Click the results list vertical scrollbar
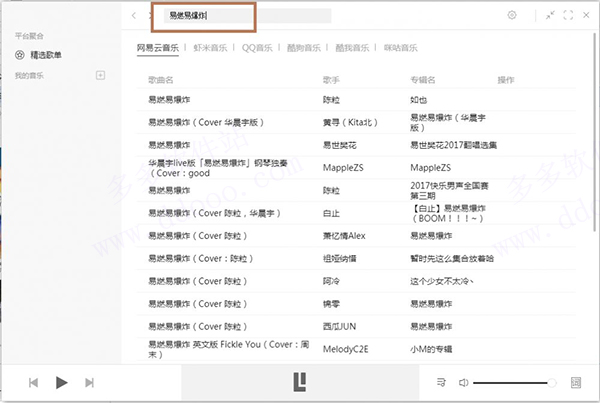The height and width of the screenshot is (403, 600). point(594,132)
